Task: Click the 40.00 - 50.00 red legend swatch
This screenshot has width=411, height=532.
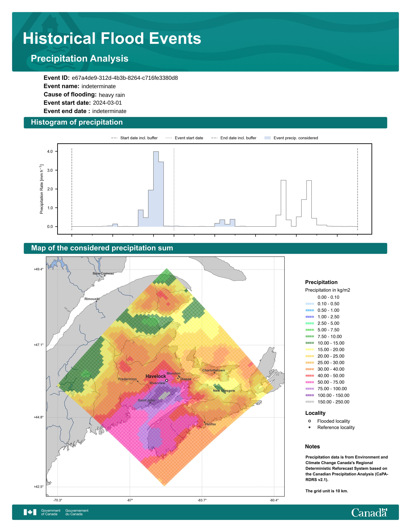Action: (309, 375)
